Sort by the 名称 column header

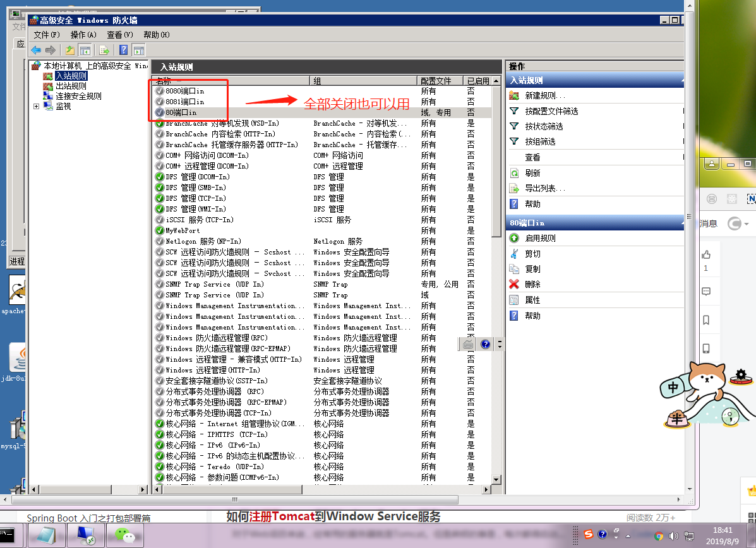click(x=231, y=80)
